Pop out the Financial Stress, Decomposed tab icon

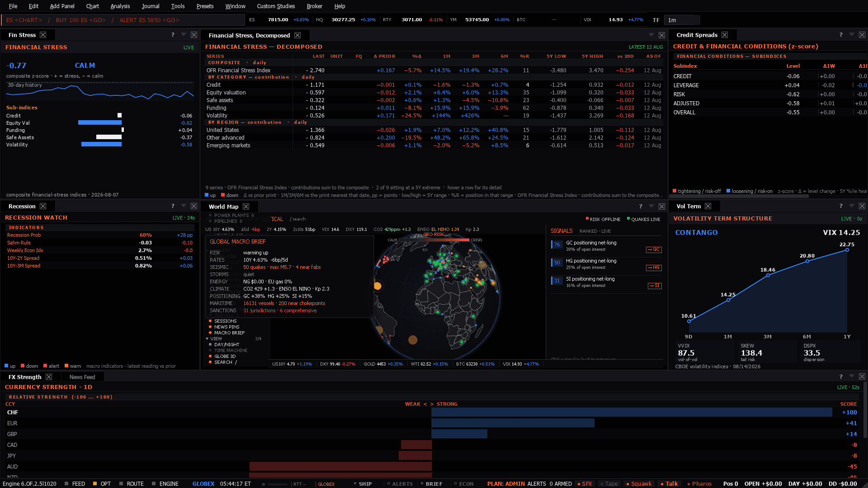click(297, 35)
